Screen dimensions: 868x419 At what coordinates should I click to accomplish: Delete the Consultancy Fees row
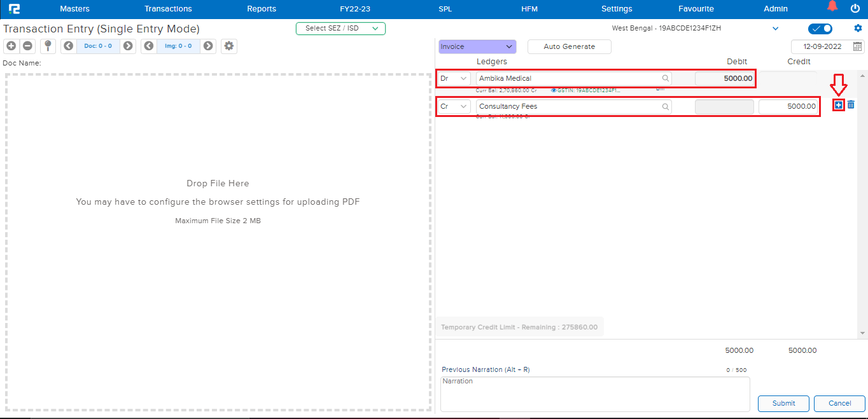[851, 105]
